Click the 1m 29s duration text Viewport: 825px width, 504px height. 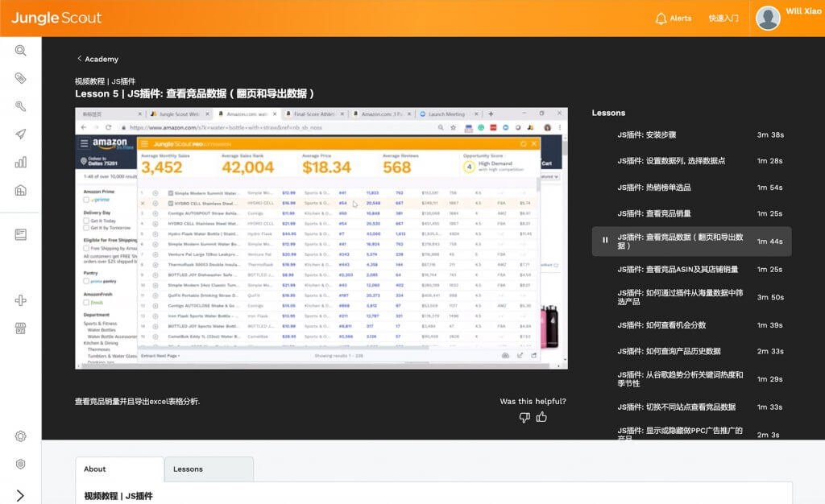[x=769, y=379]
